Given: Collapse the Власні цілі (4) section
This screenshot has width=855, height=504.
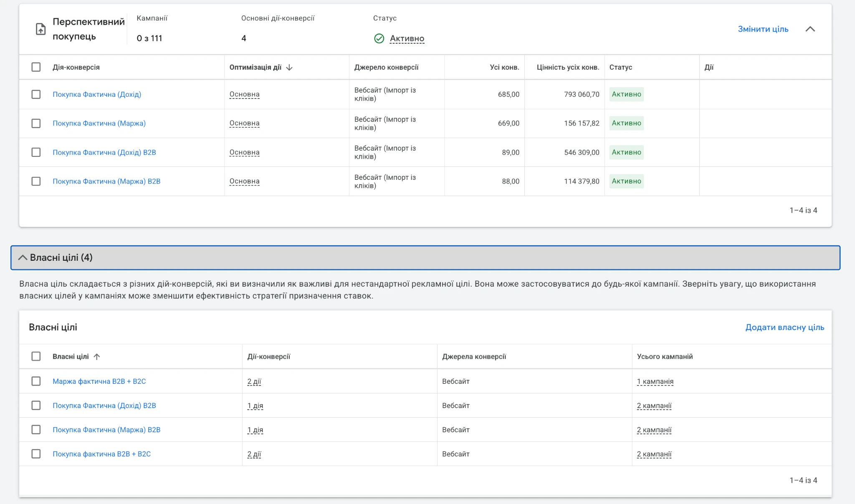Looking at the screenshot, I should (x=23, y=257).
